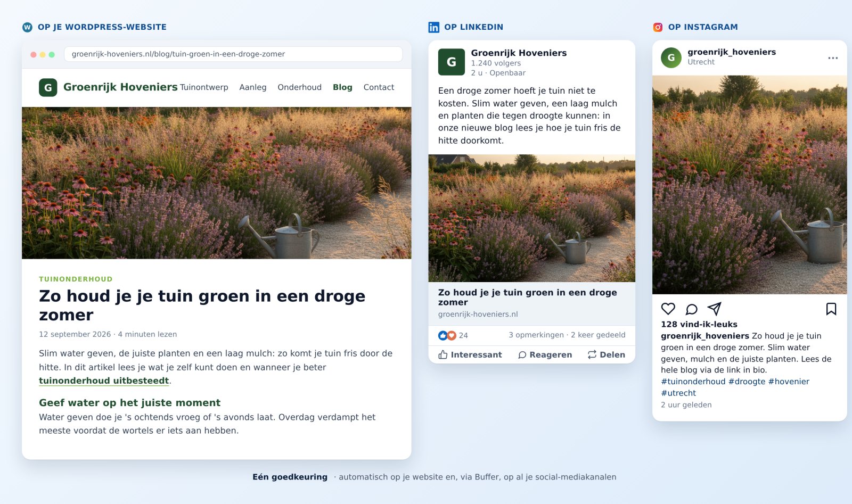Open the Tuinontwerp menu item
The height and width of the screenshot is (504, 852).
[204, 87]
